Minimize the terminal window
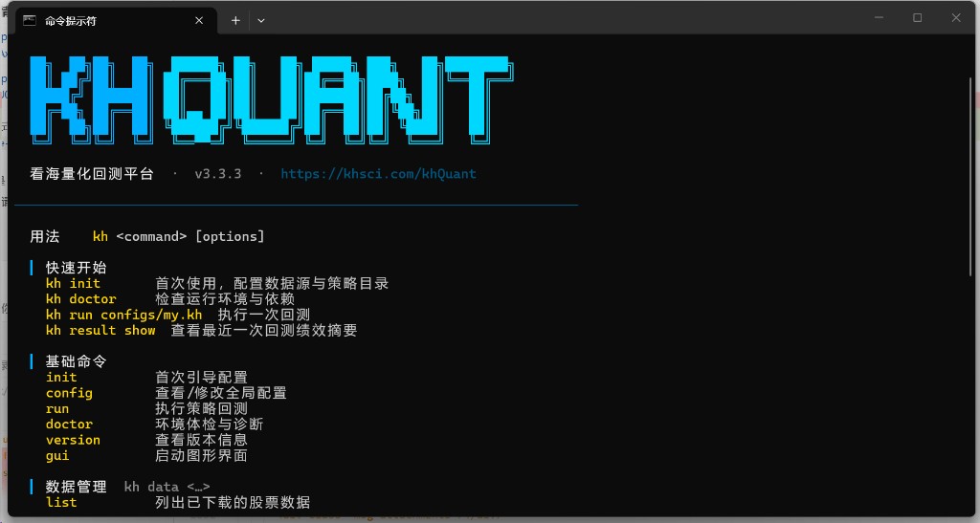Image resolution: width=980 pixels, height=523 pixels. click(x=879, y=17)
